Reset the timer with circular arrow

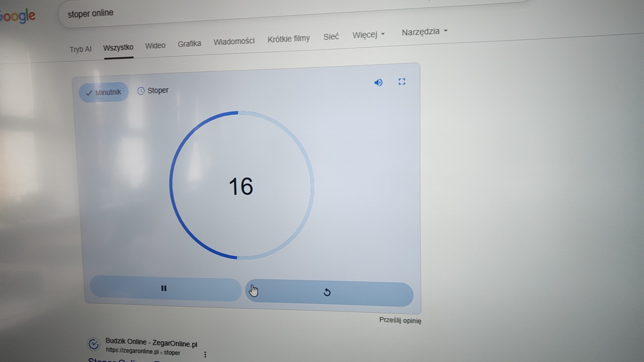[327, 292]
